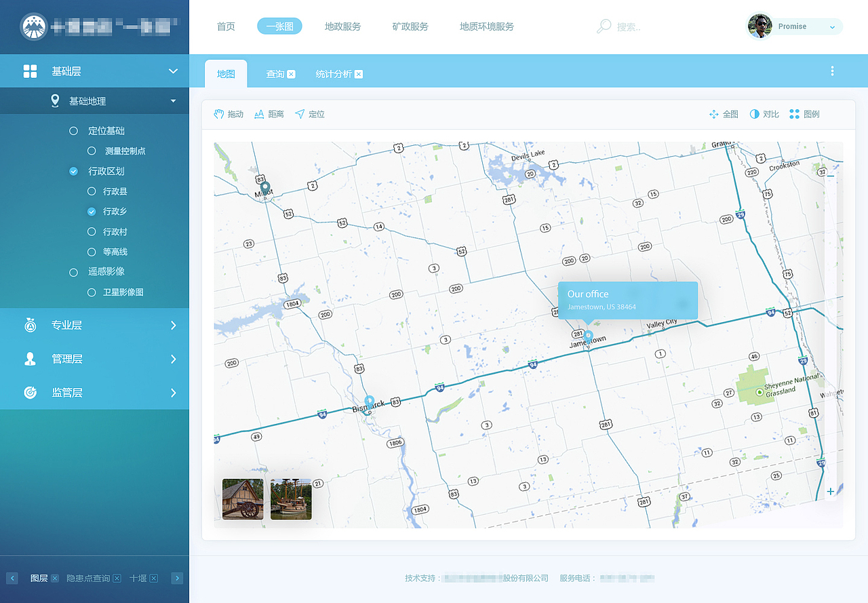Open the Promise user dropdown

[x=832, y=27]
